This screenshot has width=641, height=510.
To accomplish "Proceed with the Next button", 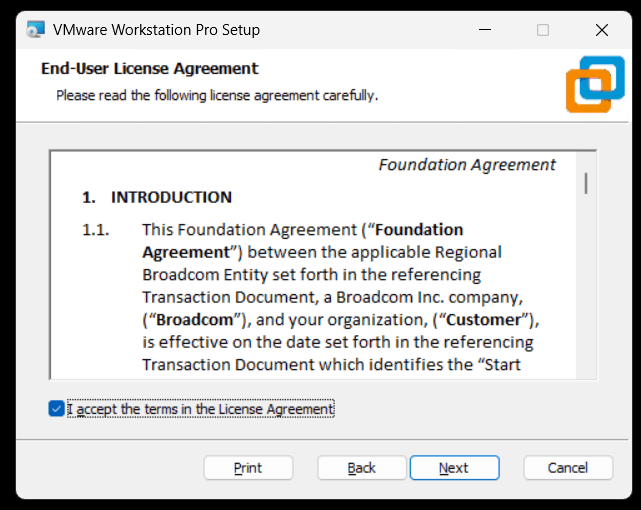I will click(x=454, y=468).
